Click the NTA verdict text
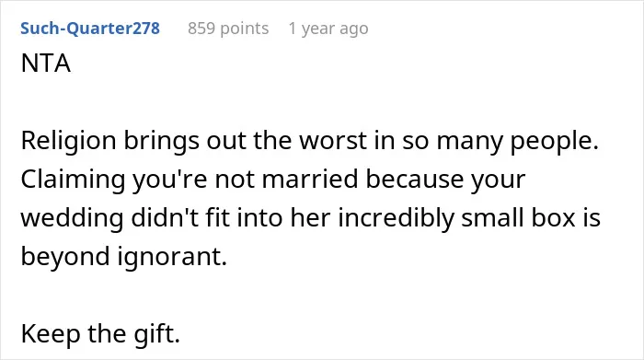 (46, 64)
